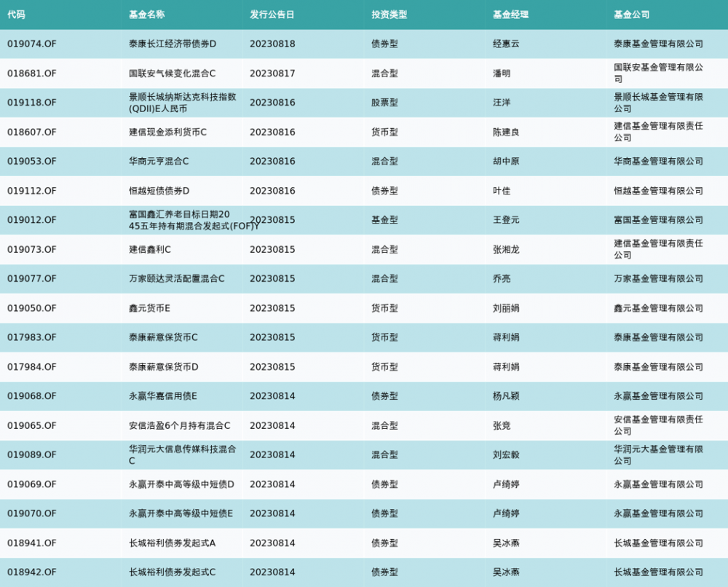Click fund name 泰康薪意保货币D
The image size is (728, 587).
coord(163,367)
